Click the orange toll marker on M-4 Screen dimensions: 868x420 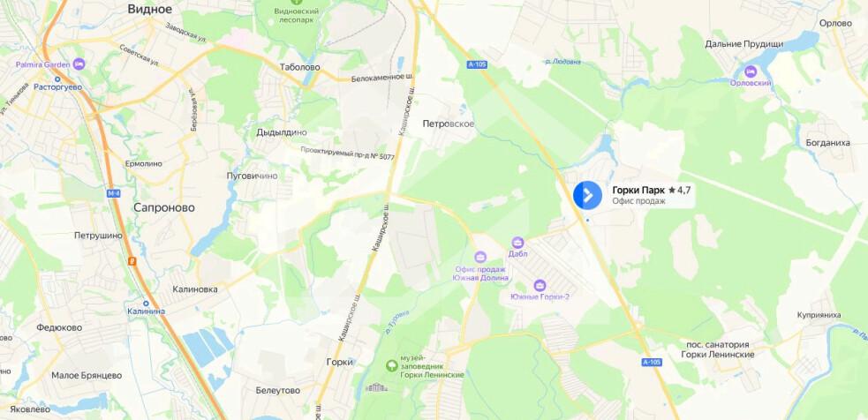[132, 260]
